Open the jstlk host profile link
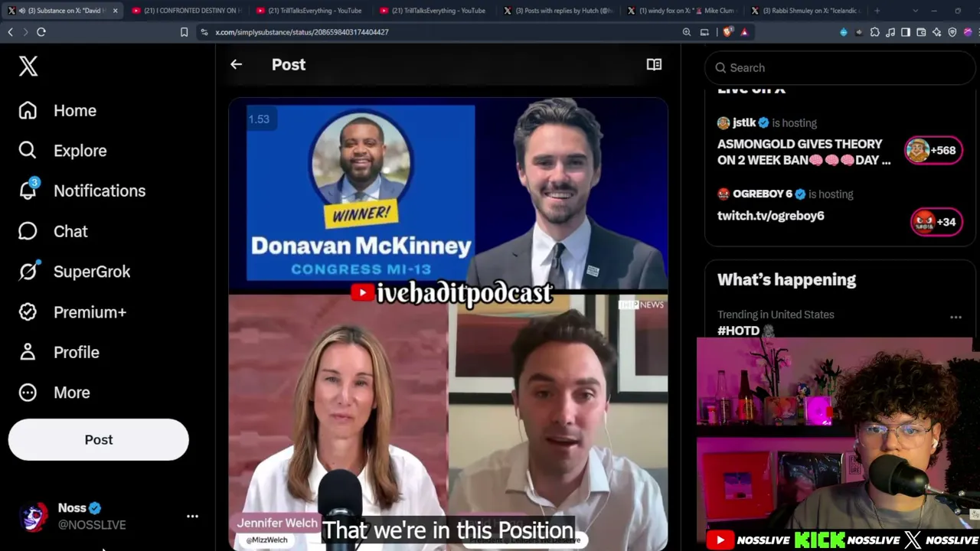980x551 pixels. click(x=744, y=122)
